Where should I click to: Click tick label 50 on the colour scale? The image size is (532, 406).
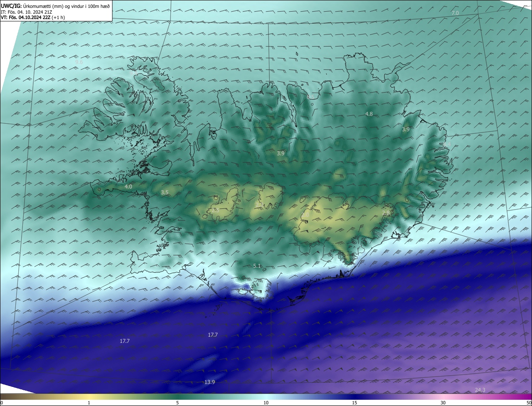[x=529, y=403]
